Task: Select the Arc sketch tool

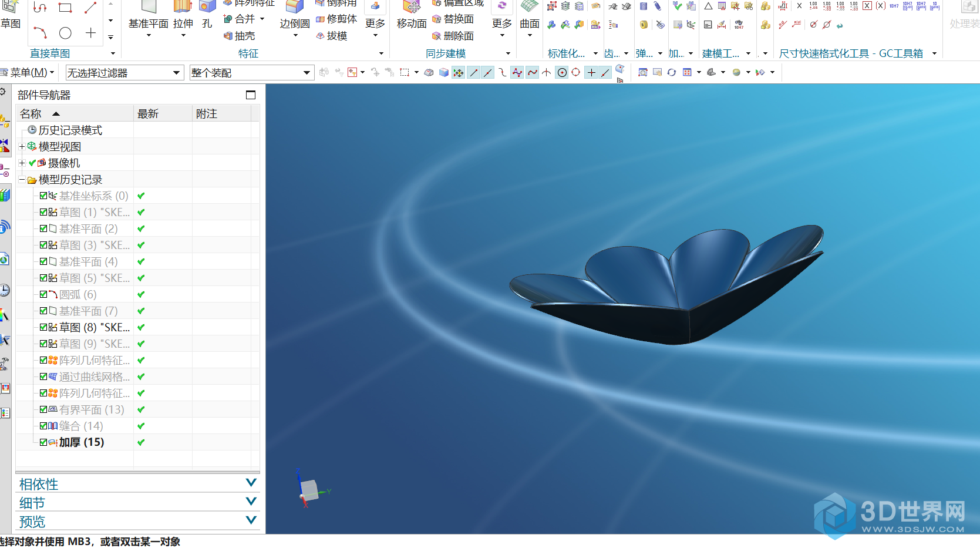Action: coord(40,33)
